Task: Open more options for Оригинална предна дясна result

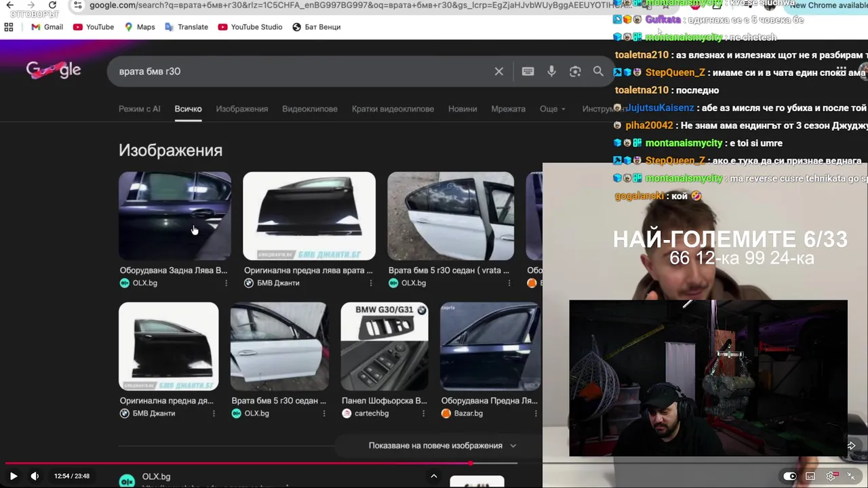Action: pos(214,413)
